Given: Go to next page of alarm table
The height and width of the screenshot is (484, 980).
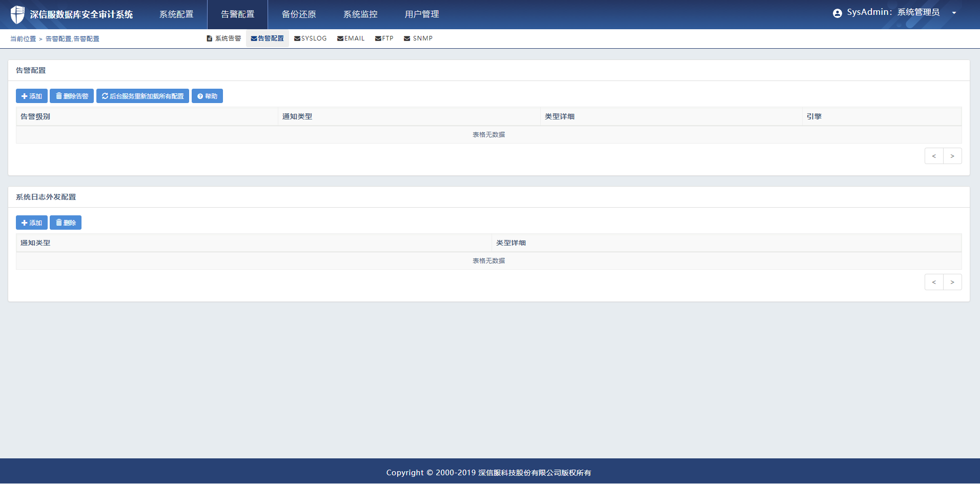Looking at the screenshot, I should click(952, 156).
